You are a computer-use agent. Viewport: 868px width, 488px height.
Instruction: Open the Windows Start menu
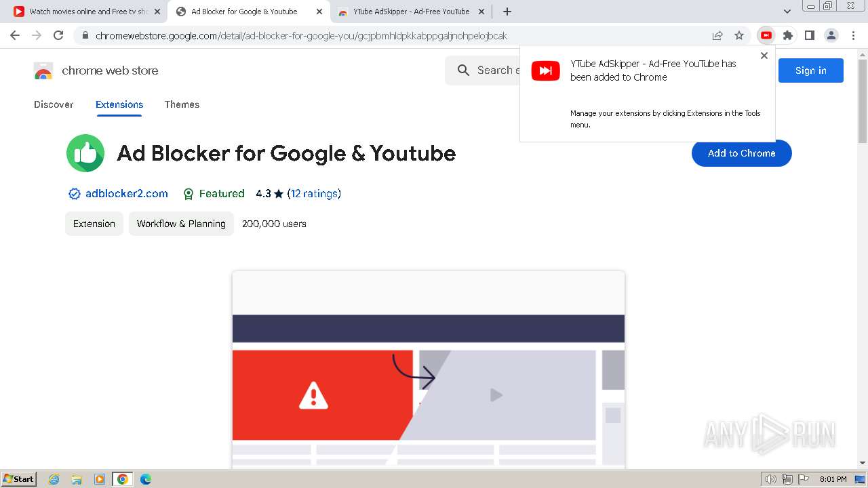pos(18,479)
